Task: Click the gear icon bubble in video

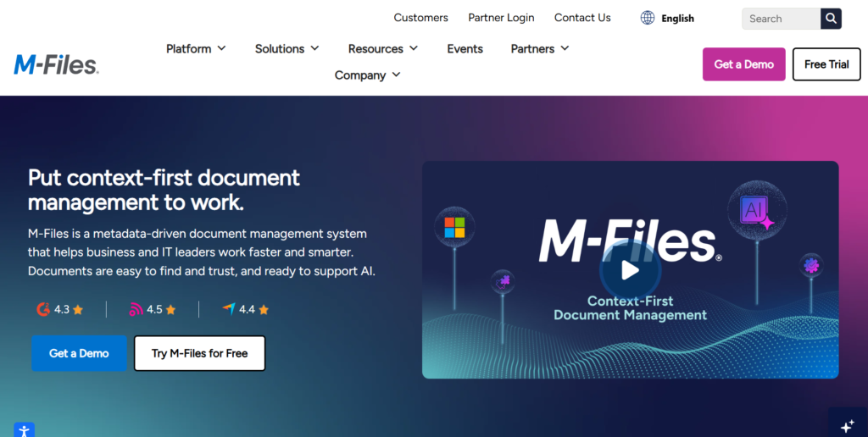Action: pos(811,266)
